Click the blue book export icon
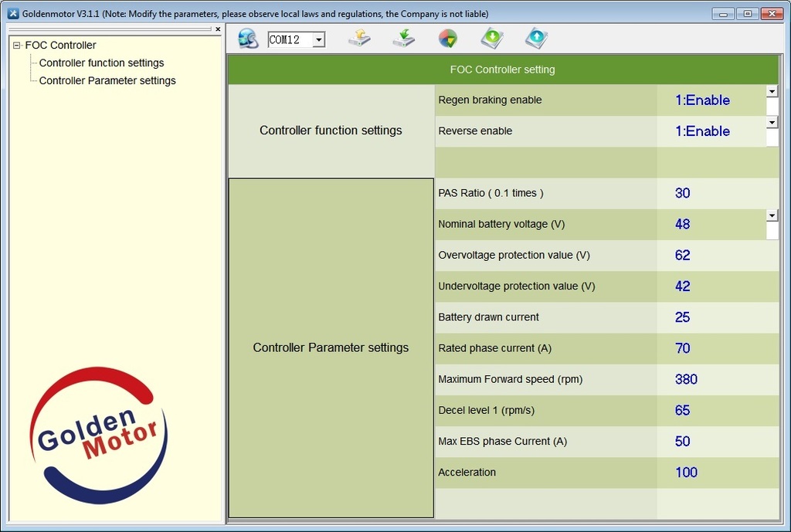 [x=536, y=37]
